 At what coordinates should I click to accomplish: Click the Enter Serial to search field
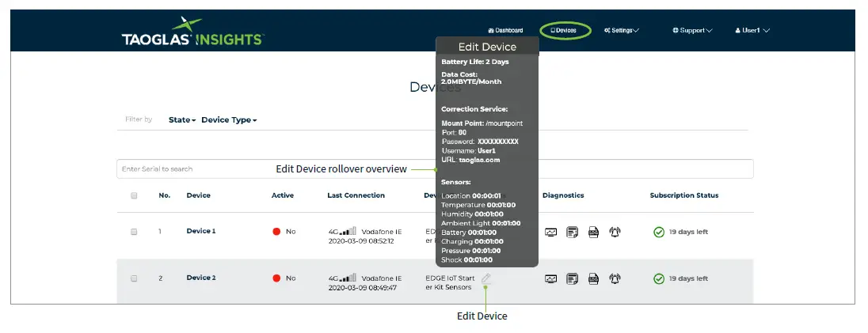(435, 168)
